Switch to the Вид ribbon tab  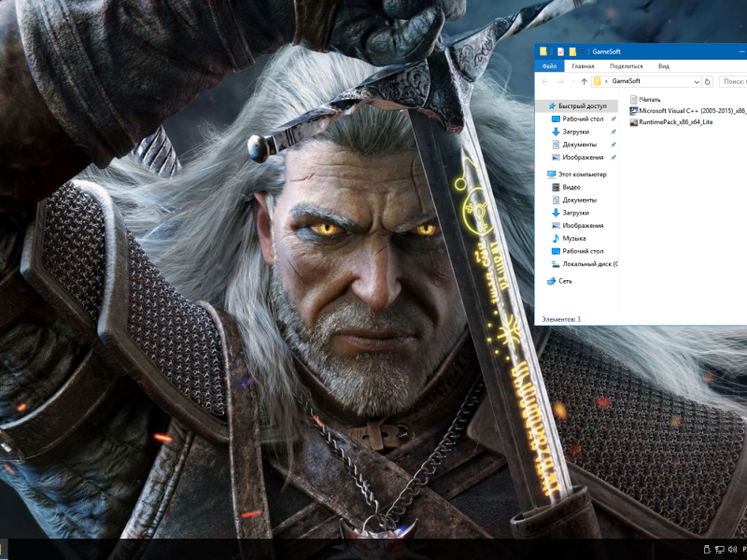pos(664,66)
